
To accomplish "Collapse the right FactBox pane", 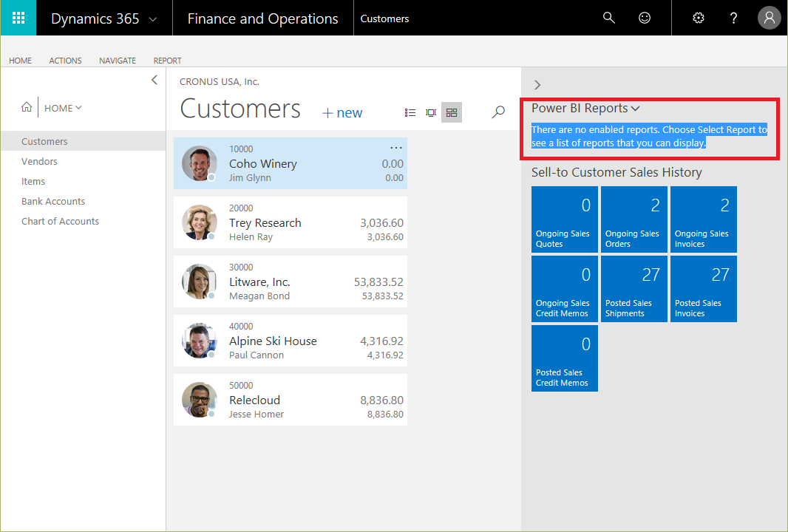I will (537, 85).
